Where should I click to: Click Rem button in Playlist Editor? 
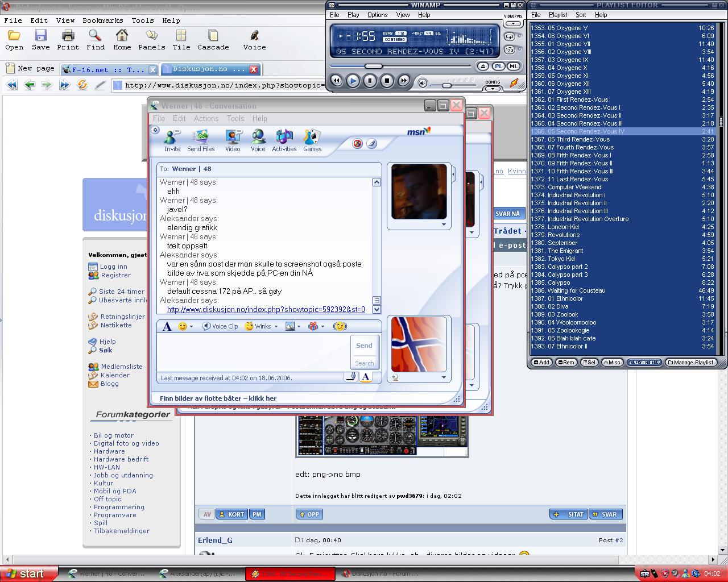click(566, 362)
